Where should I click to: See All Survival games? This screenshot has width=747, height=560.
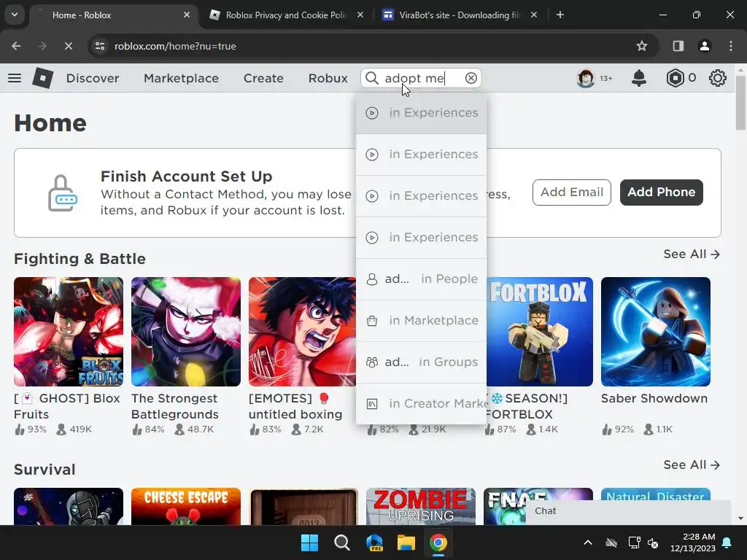pos(692,464)
